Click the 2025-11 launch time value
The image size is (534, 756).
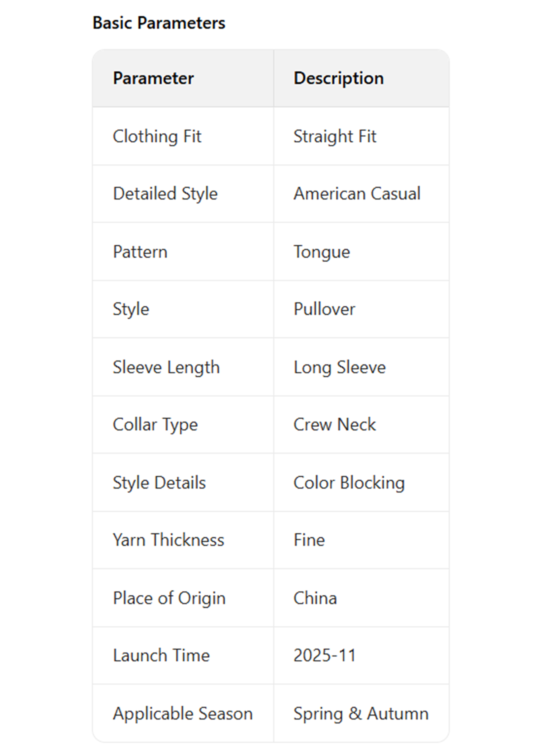click(x=324, y=655)
